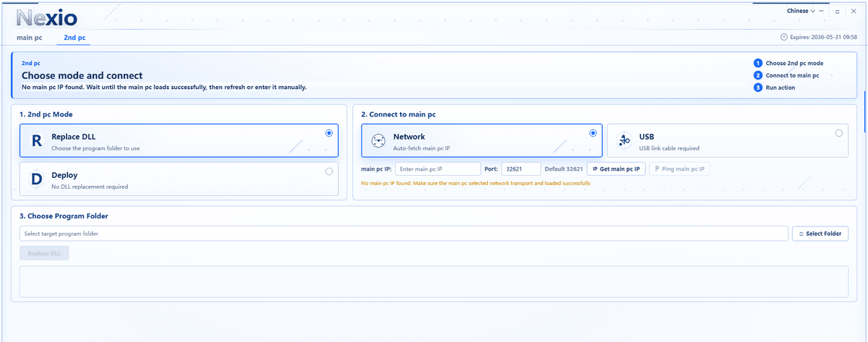Click the target program folder field
This screenshot has height=342, width=868.
point(404,234)
